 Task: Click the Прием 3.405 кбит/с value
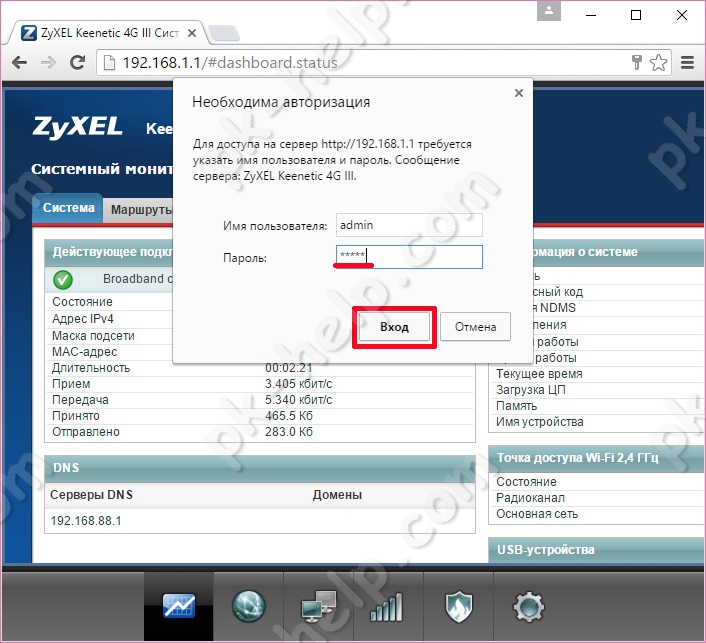[x=299, y=384]
